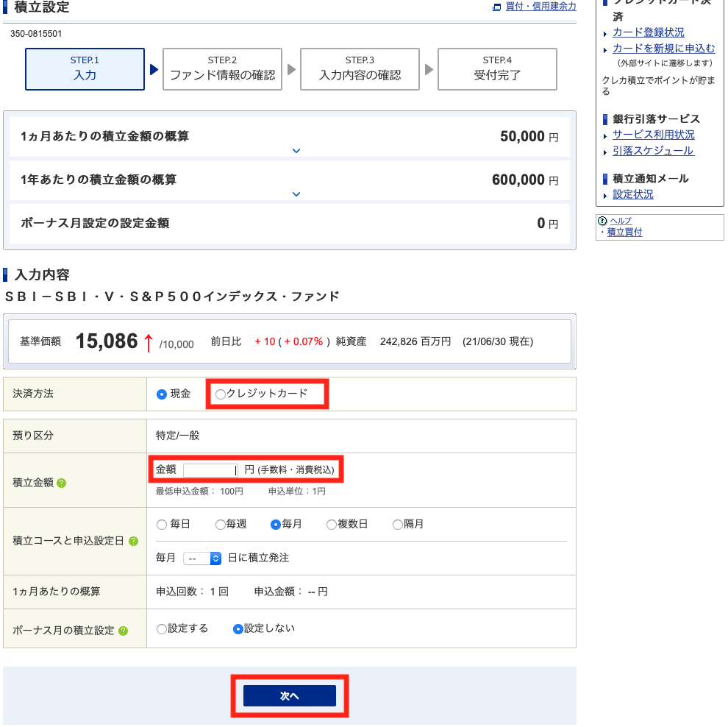728x727 pixels.
Task: Click the 最低申込金額: 100円 text
Action: coord(199,492)
